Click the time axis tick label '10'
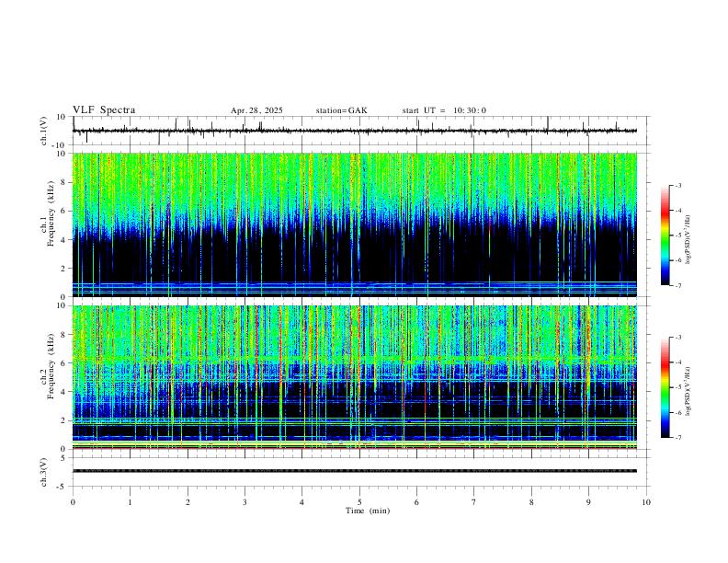The image size is (728, 563). pos(646,502)
